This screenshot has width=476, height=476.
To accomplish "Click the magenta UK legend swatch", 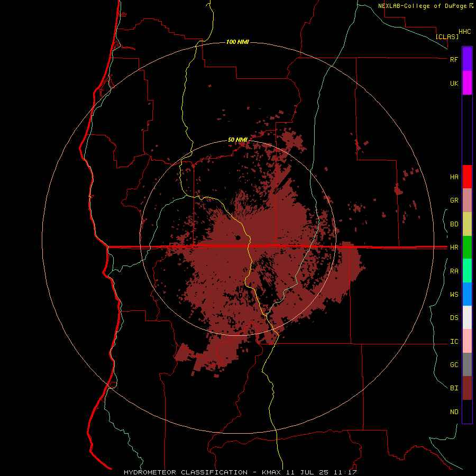I will coord(467,83).
